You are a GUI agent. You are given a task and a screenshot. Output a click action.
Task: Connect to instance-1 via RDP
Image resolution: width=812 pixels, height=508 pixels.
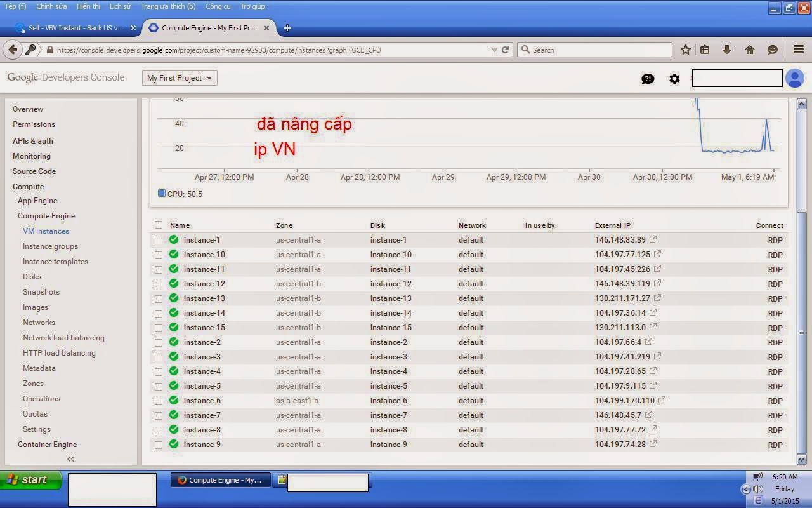tap(775, 240)
